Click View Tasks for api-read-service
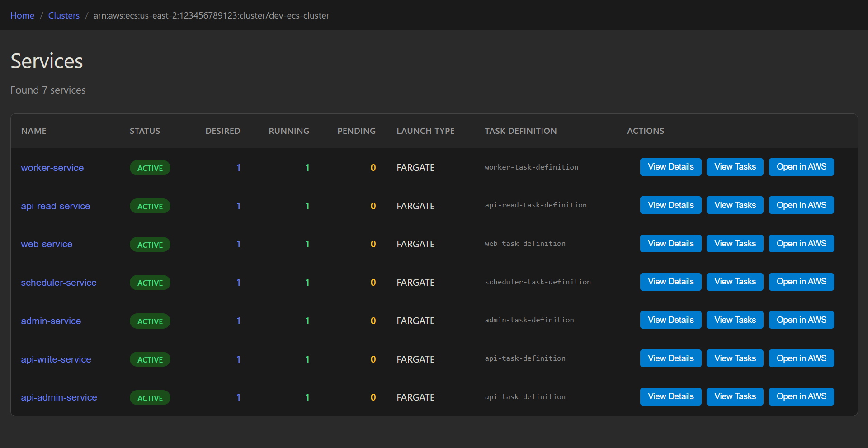Screen dimensions: 868x448 tap(735, 205)
